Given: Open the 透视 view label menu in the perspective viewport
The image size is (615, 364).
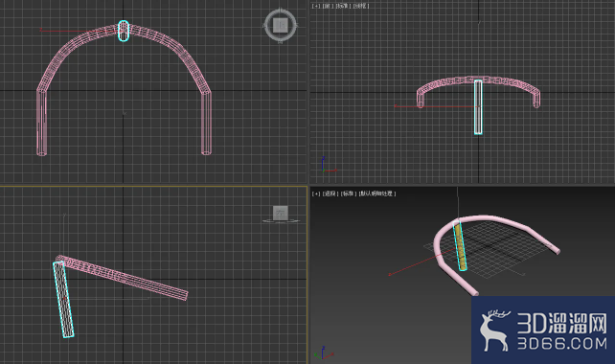Looking at the screenshot, I should (330, 193).
